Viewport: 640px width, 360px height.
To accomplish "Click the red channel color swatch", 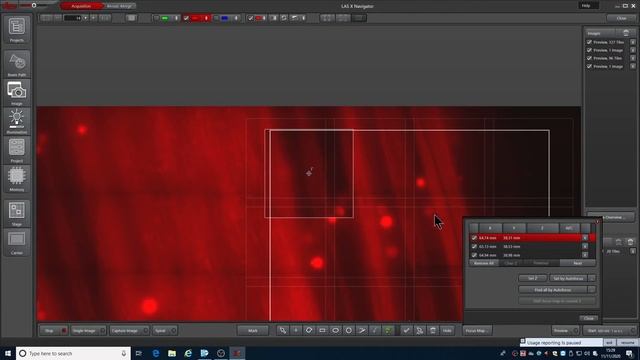I will point(195,18).
